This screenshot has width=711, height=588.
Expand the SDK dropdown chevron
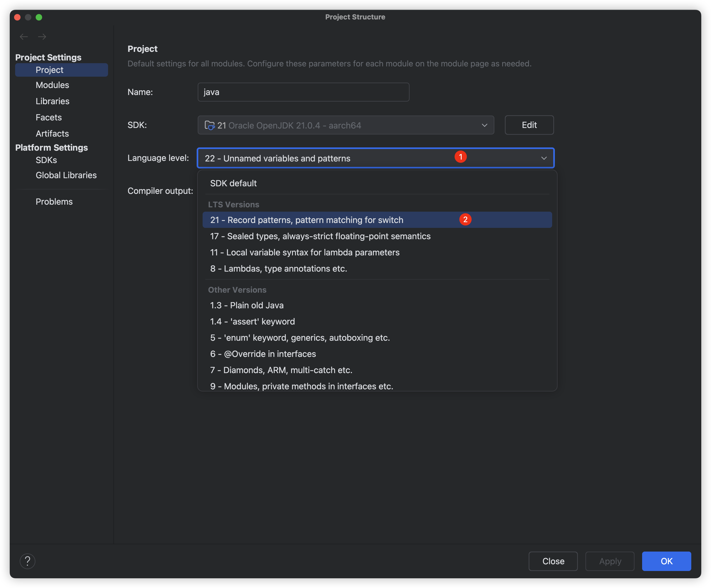pyautogui.click(x=485, y=125)
